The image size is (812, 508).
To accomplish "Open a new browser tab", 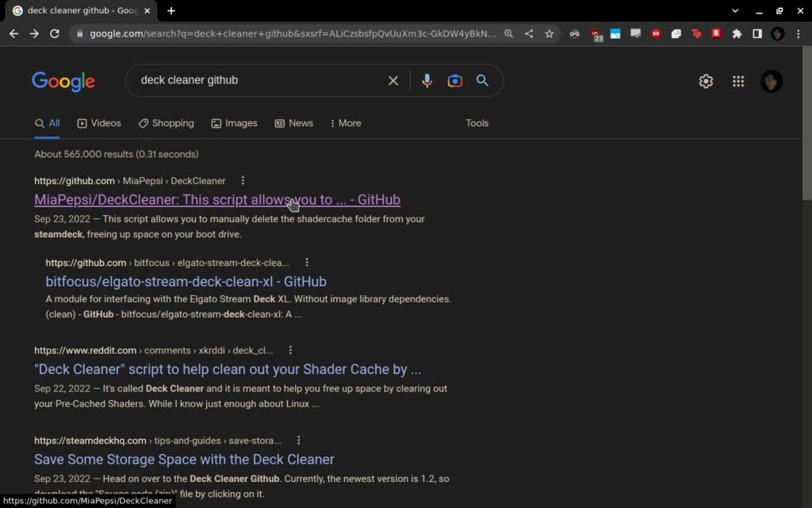I will (x=171, y=10).
